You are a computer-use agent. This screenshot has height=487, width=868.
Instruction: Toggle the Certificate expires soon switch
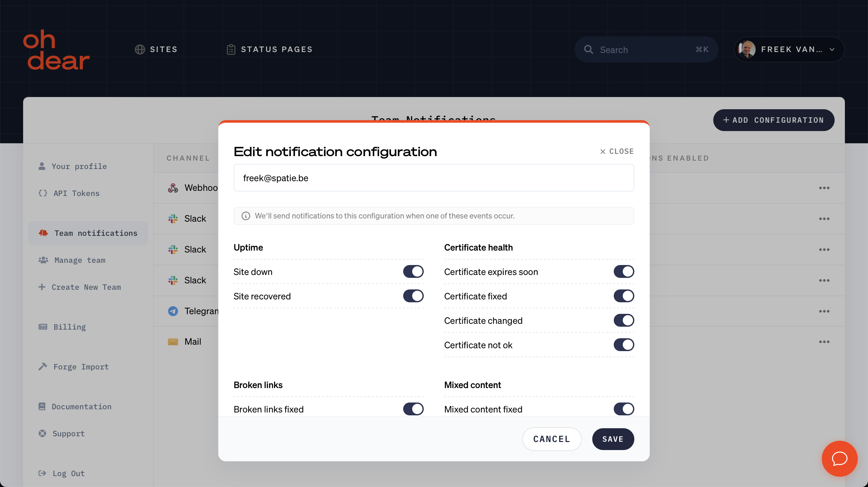click(624, 271)
